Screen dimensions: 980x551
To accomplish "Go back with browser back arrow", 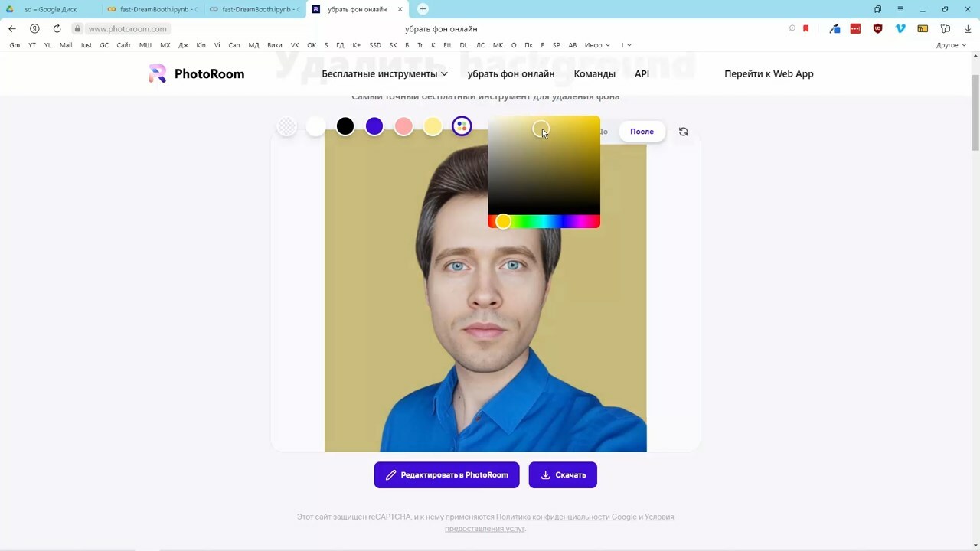I will [x=12, y=28].
